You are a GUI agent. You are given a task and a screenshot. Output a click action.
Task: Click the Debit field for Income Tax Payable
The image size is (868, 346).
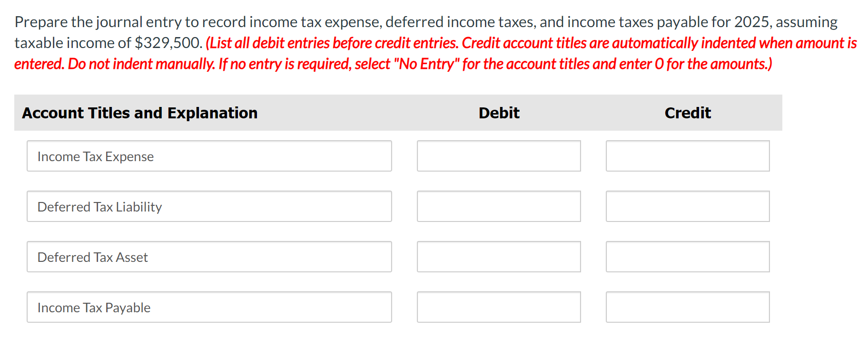tap(499, 307)
